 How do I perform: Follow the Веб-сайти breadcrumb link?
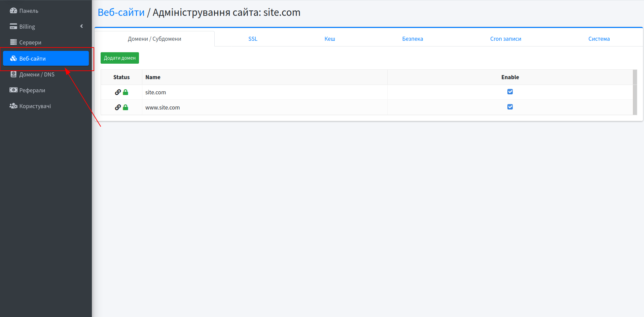[121, 12]
